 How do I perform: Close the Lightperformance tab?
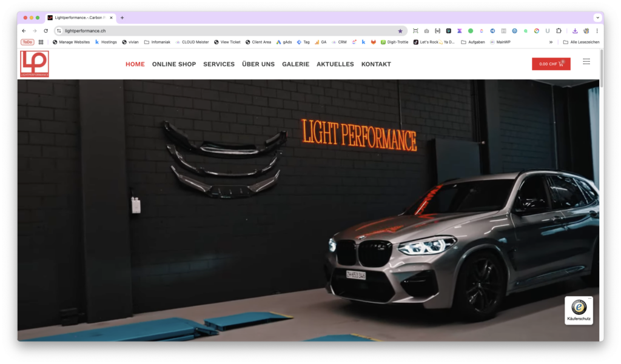pos(112,18)
